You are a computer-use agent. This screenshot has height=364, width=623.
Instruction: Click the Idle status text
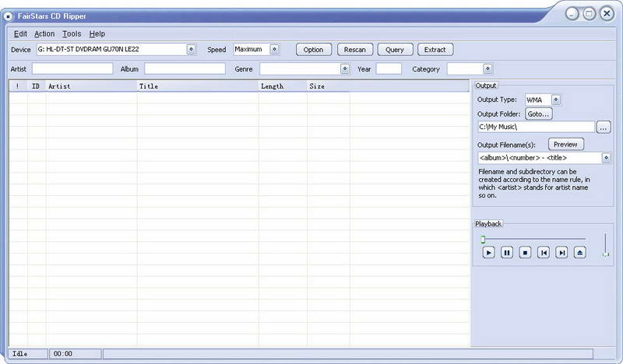(20, 354)
